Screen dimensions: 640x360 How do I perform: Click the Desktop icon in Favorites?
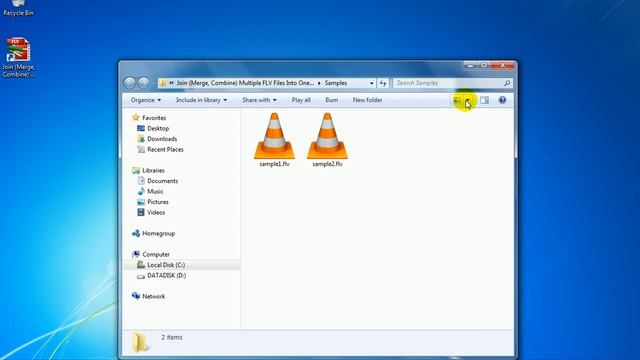141,128
